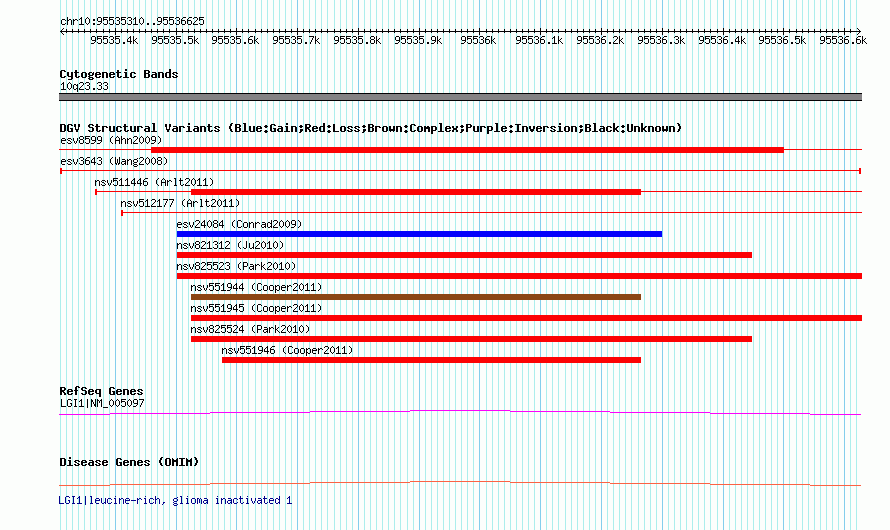
Task: Click the 95536.5k ruler tick label
Action: tap(782, 40)
